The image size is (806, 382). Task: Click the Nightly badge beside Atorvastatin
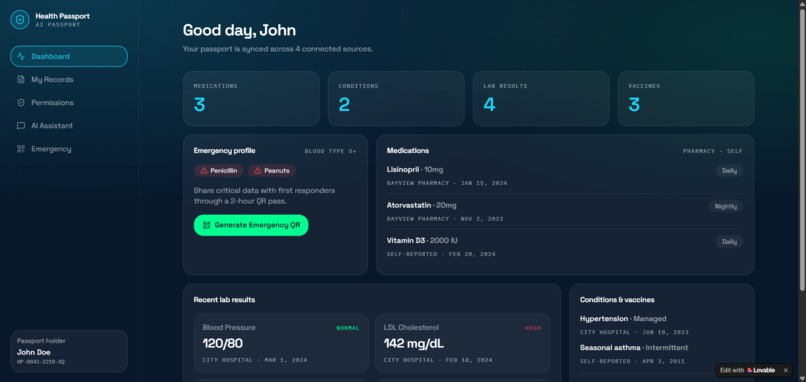coord(726,207)
